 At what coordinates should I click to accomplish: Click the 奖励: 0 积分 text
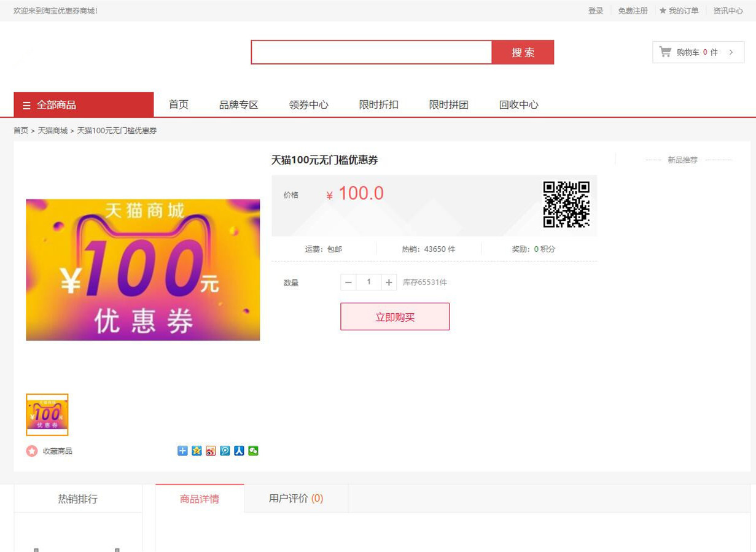534,249
